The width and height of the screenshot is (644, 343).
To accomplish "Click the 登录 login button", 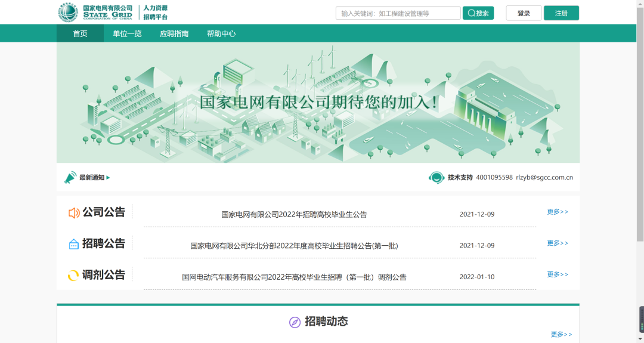I will pyautogui.click(x=524, y=13).
